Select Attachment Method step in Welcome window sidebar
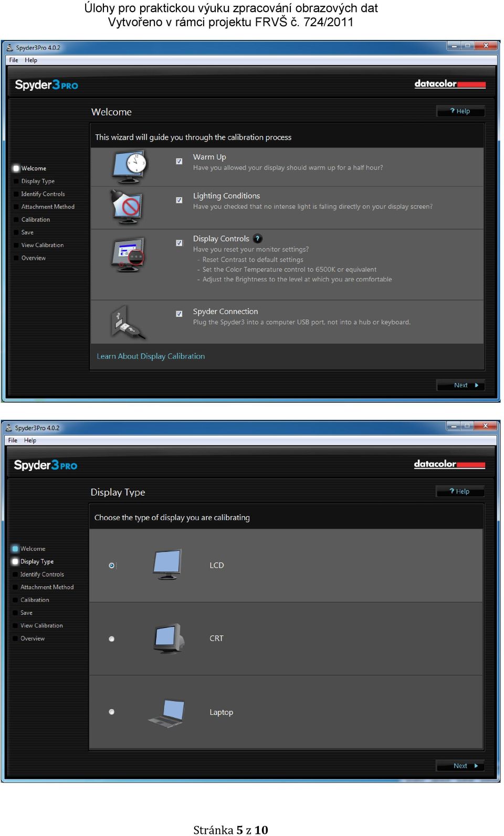This screenshot has width=504, height=836. pyautogui.click(x=44, y=207)
